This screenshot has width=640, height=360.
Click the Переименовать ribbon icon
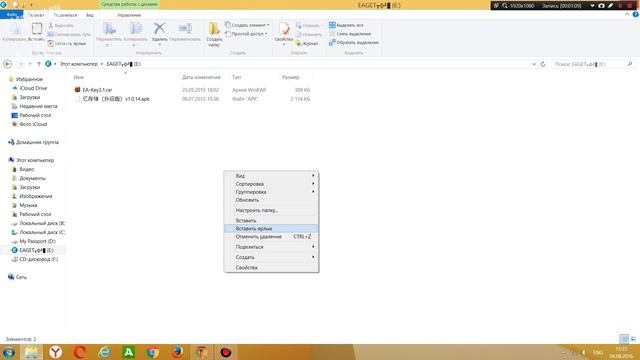tap(185, 29)
